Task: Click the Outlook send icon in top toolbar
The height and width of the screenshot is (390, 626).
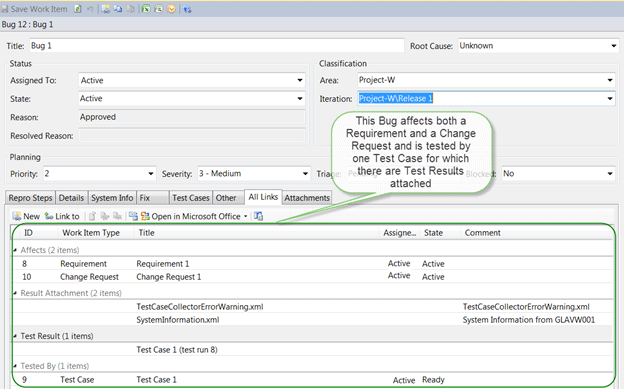Action: [x=171, y=9]
